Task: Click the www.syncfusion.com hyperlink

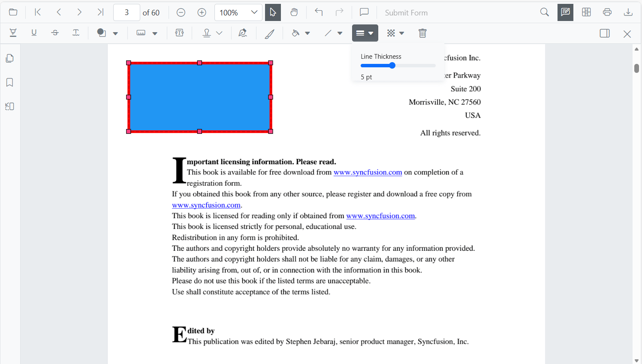Action: click(x=368, y=172)
